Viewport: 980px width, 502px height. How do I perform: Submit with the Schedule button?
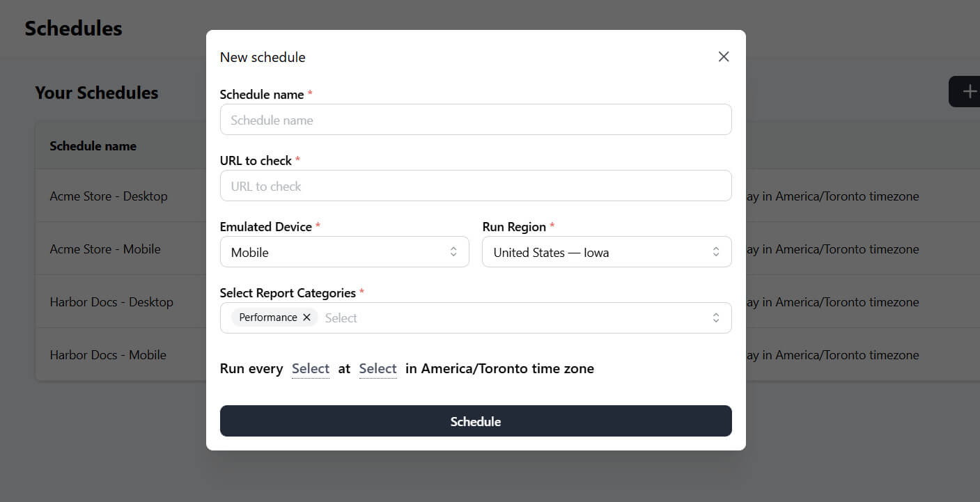(x=476, y=421)
